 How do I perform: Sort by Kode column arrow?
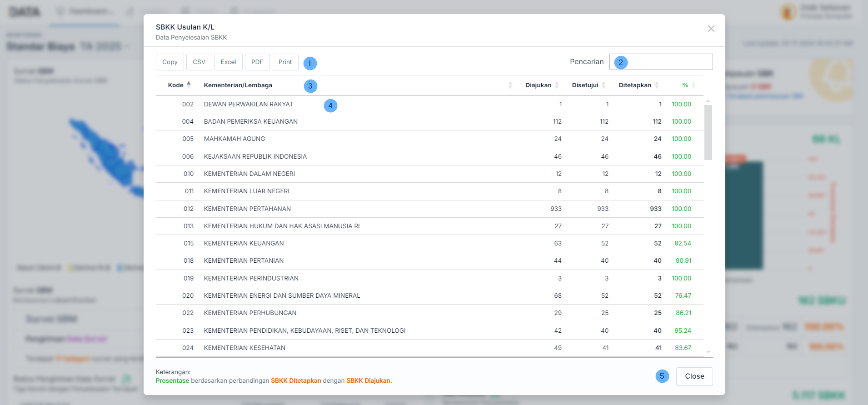[x=189, y=85]
